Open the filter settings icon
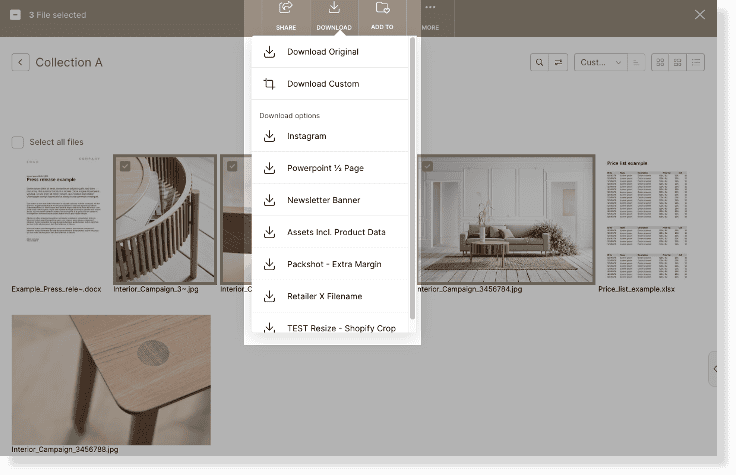Screen dimensions: 736x475 tap(558, 62)
